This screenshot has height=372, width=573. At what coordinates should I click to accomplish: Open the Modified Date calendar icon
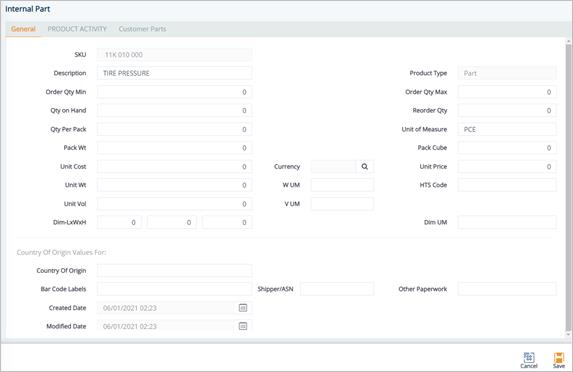click(243, 326)
